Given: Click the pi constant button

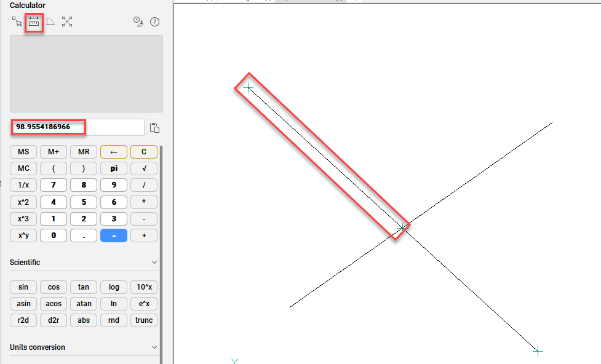Looking at the screenshot, I should point(114,168).
